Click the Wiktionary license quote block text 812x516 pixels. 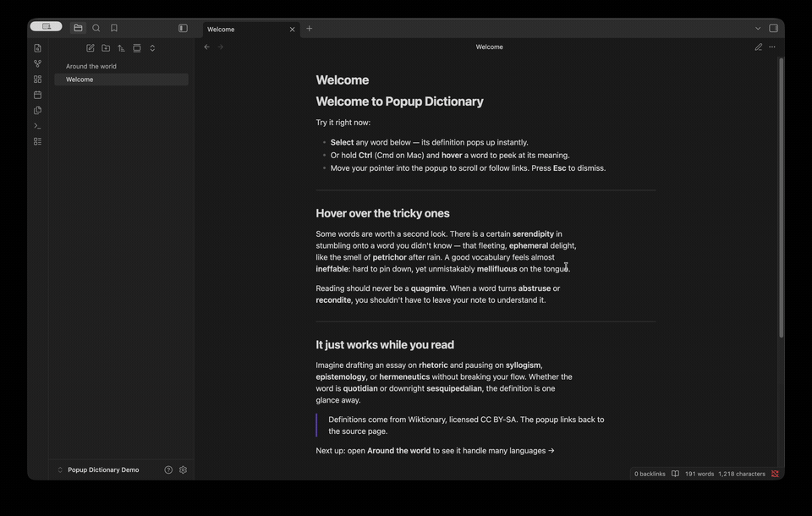(466, 425)
